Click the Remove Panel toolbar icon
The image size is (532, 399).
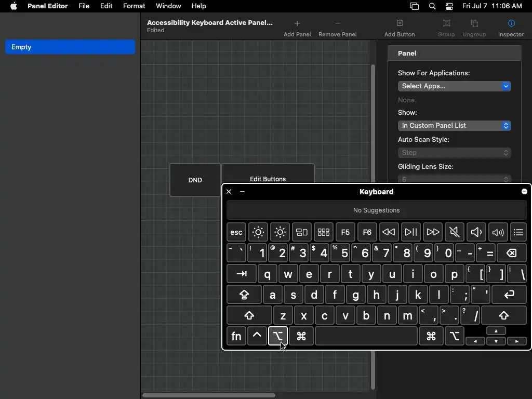(338, 23)
